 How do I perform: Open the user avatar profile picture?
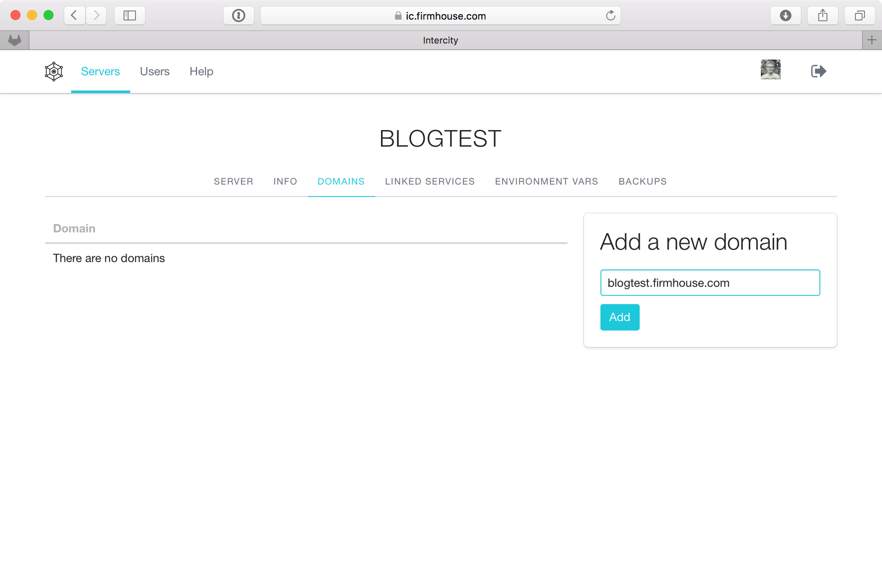770,70
